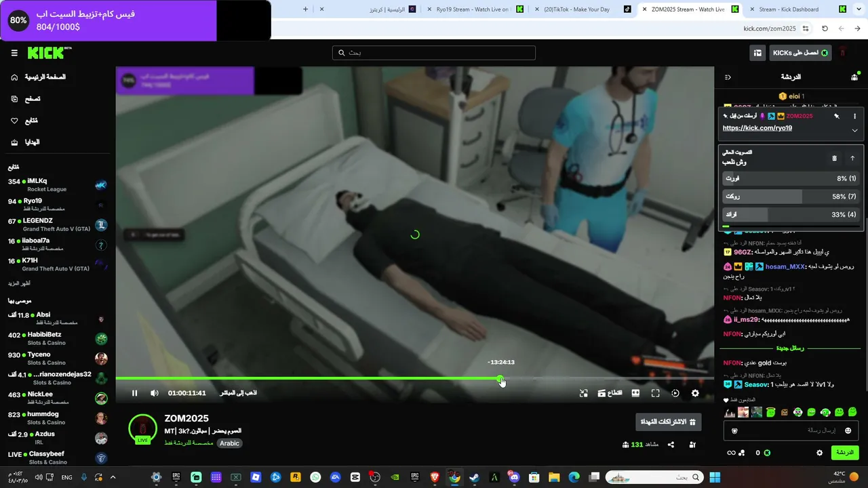Viewport: 868px width, 488px height.
Task: Create a clip with the clip button
Action: (610, 393)
